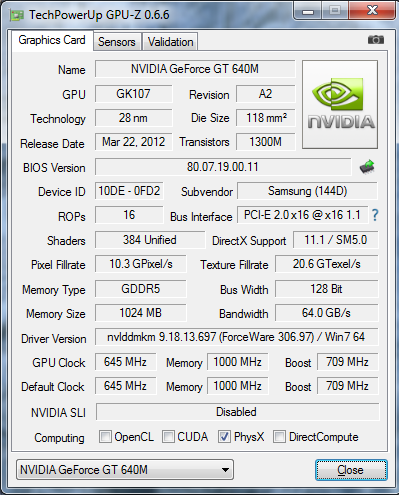This screenshot has height=495, width=399.
Task: Click the BIOS save chip icon
Action: tap(367, 167)
